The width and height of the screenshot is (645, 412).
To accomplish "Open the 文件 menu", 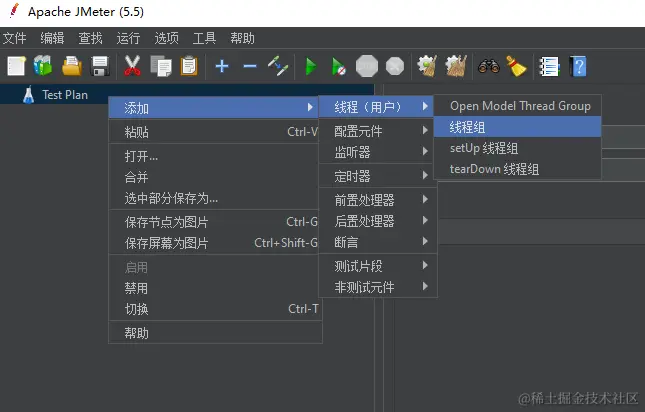I will (14, 38).
